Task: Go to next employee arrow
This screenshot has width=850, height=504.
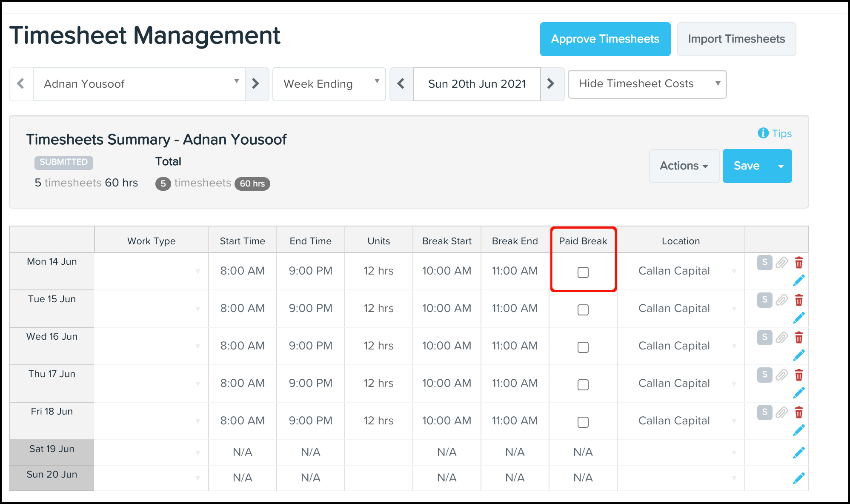Action: point(256,84)
